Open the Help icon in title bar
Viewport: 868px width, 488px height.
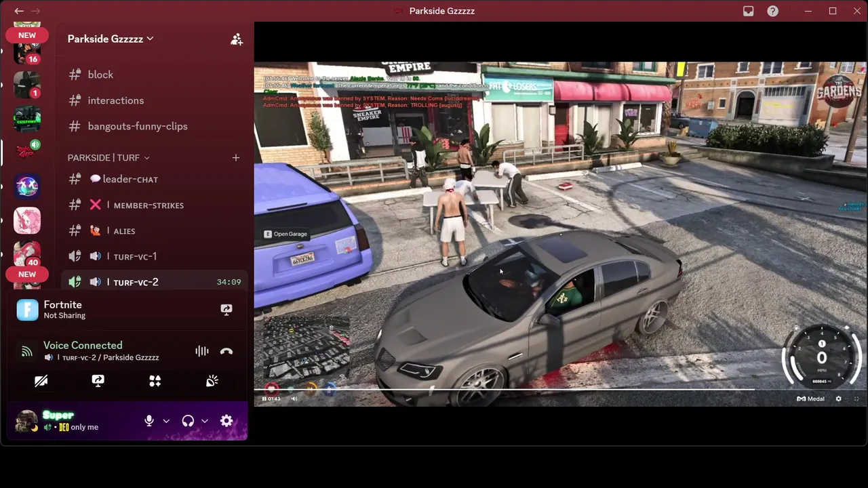coord(772,11)
